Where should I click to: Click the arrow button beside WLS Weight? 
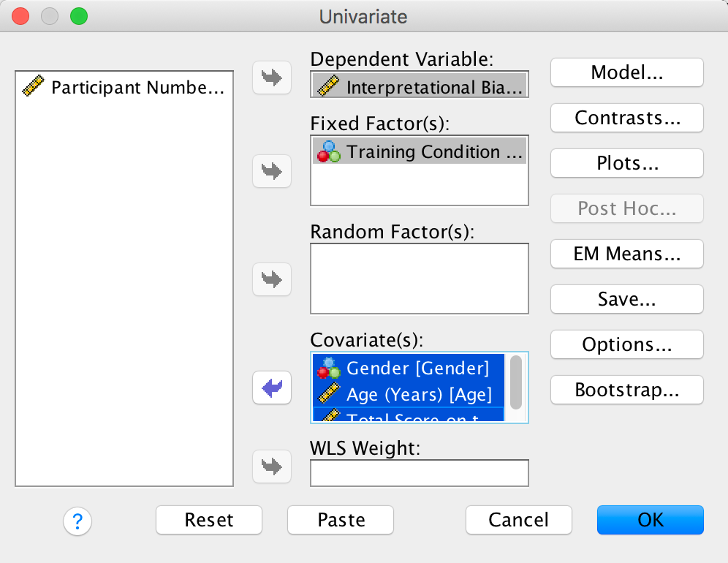[x=272, y=466]
